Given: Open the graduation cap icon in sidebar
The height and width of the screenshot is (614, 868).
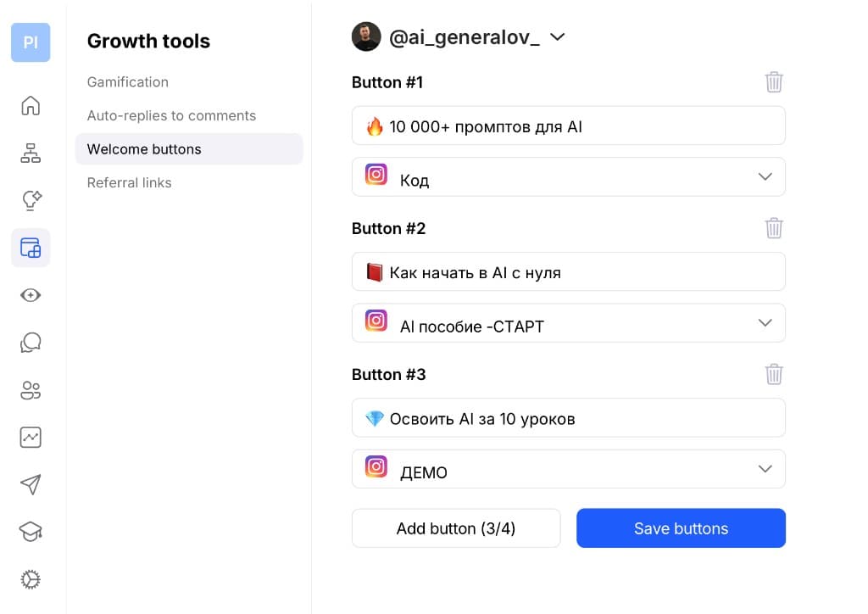Looking at the screenshot, I should 31,532.
